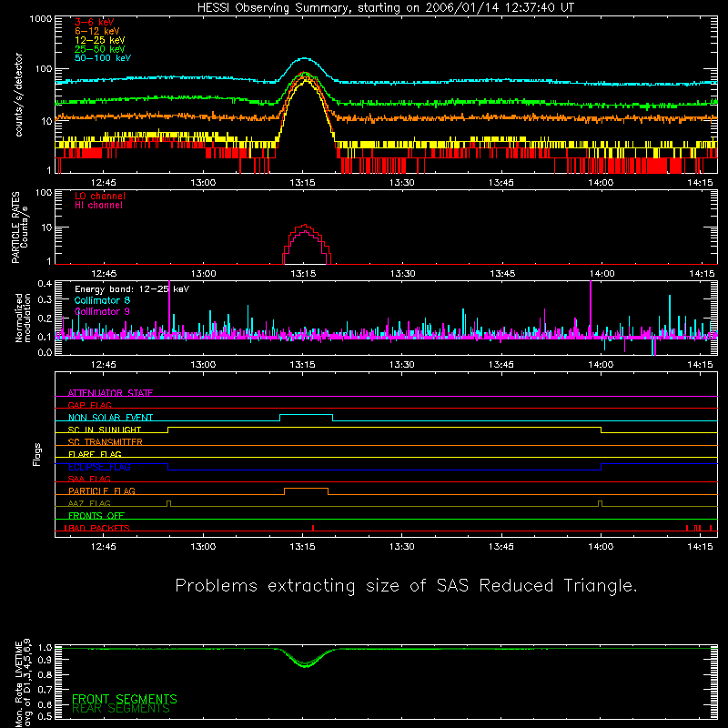Click the ECLIPSE FLAG label
The height and width of the screenshot is (728, 728).
tap(99, 467)
